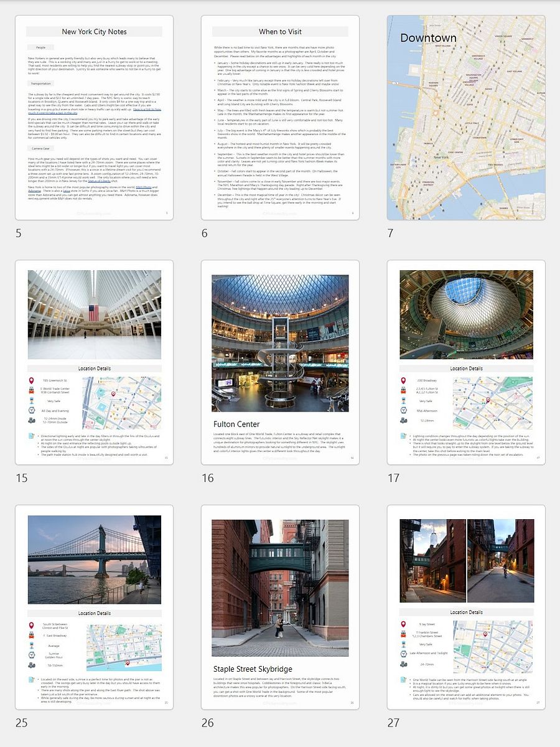This screenshot has height=747, width=560.
Task: Click the camera lens icon on page 17
Action: point(404,421)
